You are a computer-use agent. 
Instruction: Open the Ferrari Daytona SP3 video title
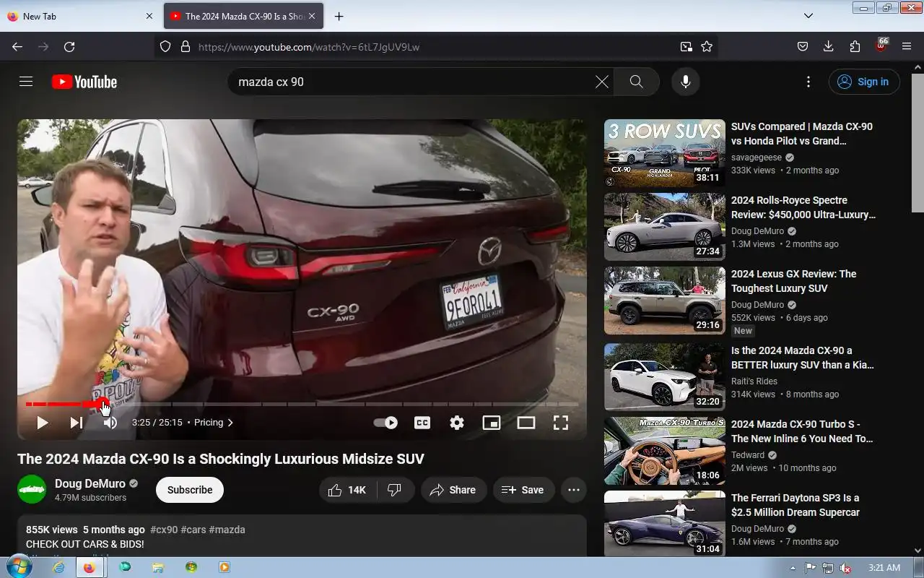pyautogui.click(x=796, y=505)
